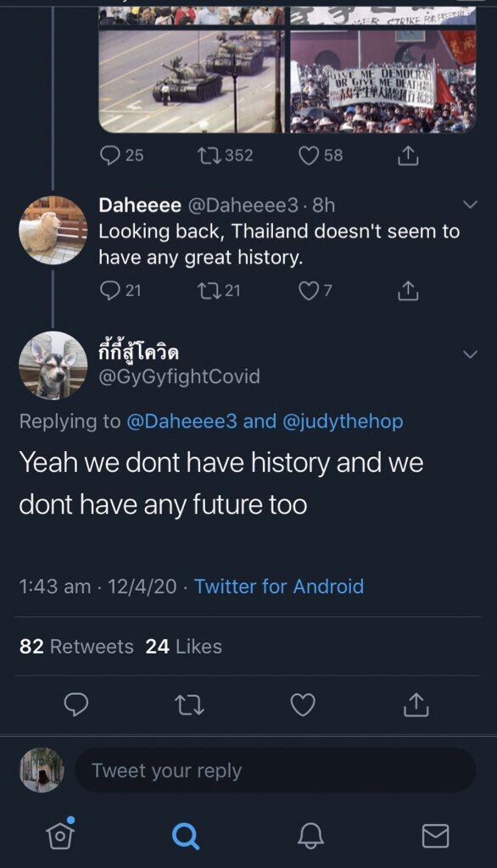Share the main tweet via share icon

tap(416, 704)
